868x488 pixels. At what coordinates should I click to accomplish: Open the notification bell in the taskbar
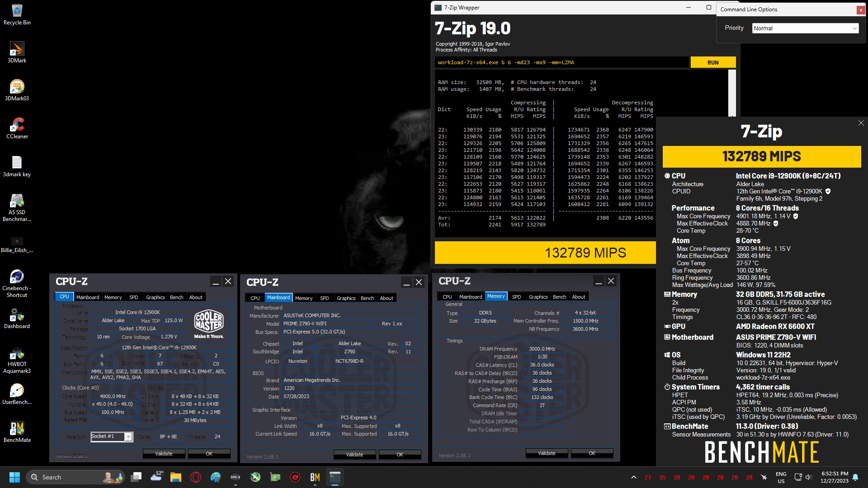[x=855, y=477]
